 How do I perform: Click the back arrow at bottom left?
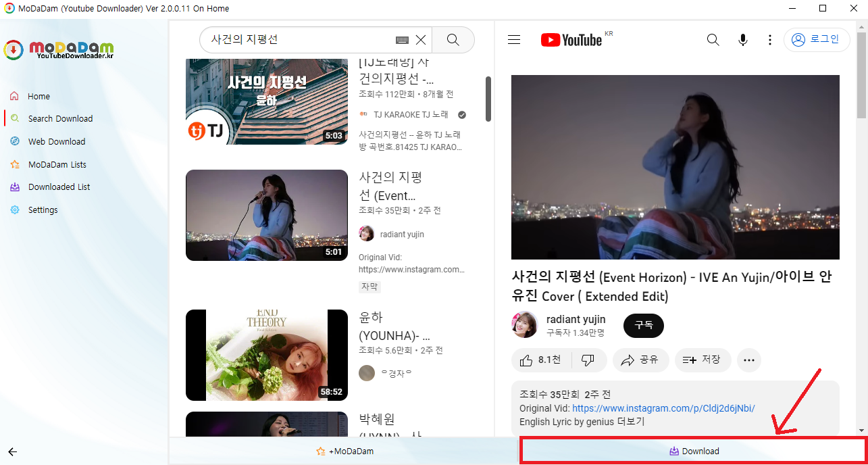click(12, 451)
